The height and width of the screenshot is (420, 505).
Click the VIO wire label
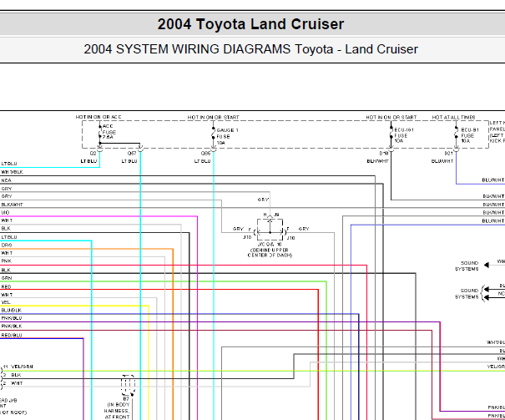(5, 213)
